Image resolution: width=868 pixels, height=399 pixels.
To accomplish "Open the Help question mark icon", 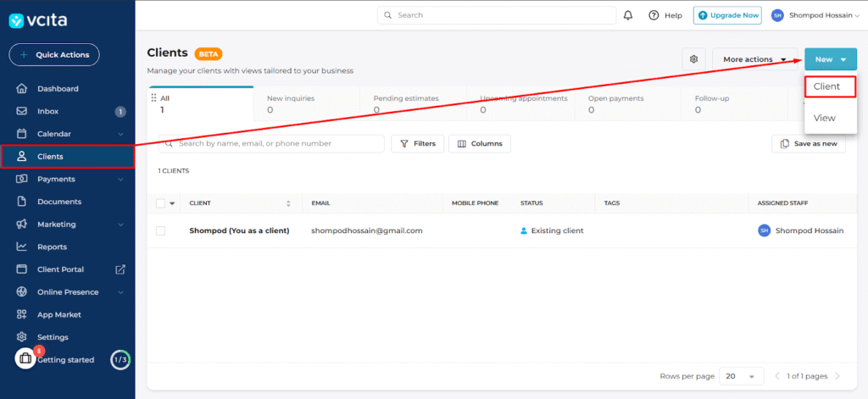I will [x=654, y=15].
